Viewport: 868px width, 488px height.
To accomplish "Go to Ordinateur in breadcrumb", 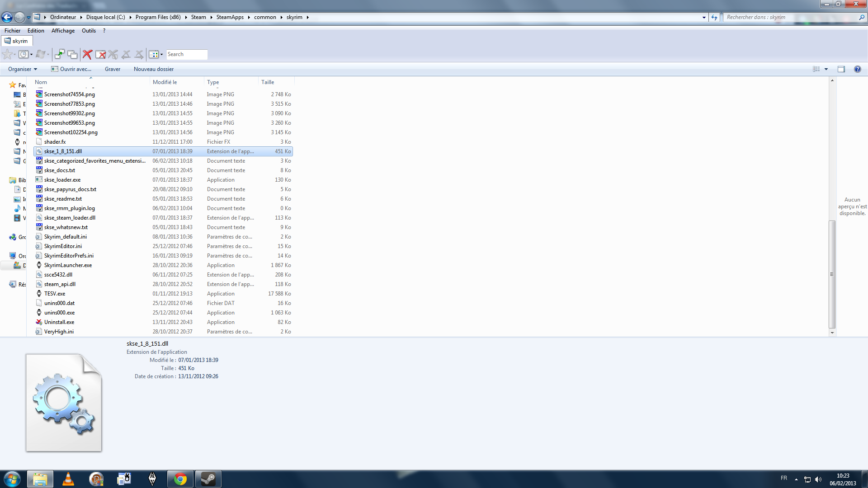I will 63,17.
